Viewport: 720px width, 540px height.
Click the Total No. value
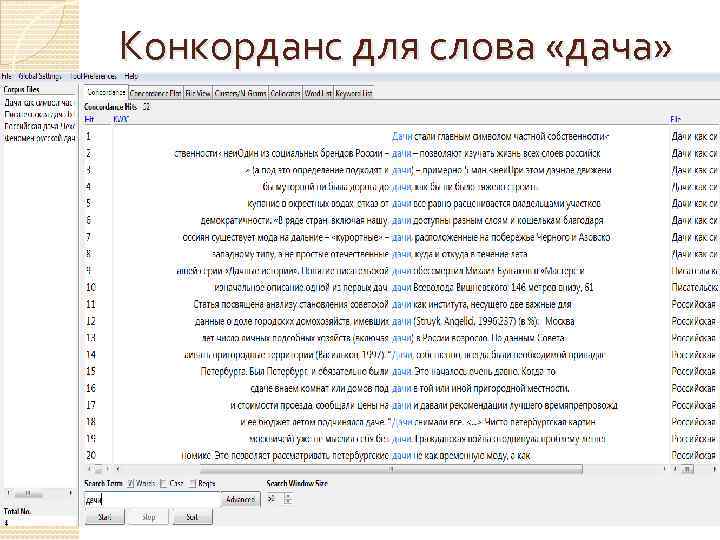click(x=6, y=523)
